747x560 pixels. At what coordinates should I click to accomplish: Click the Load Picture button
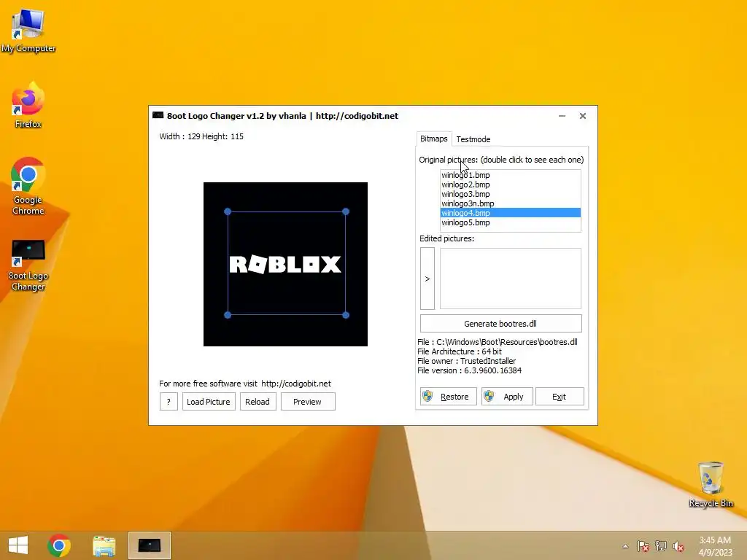point(209,402)
